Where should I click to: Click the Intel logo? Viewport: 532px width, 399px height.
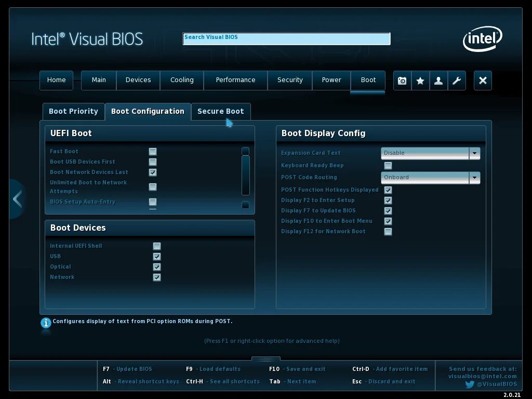point(483,38)
